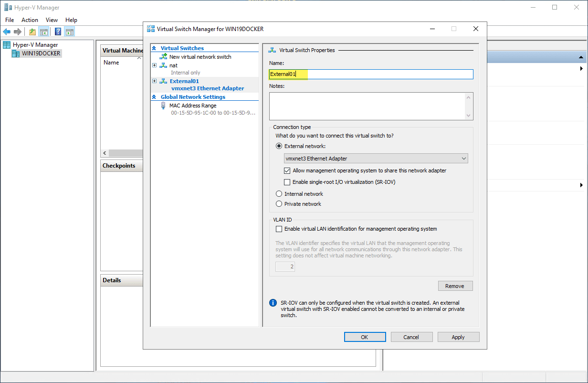Apply the virtual switch changes

click(x=458, y=337)
